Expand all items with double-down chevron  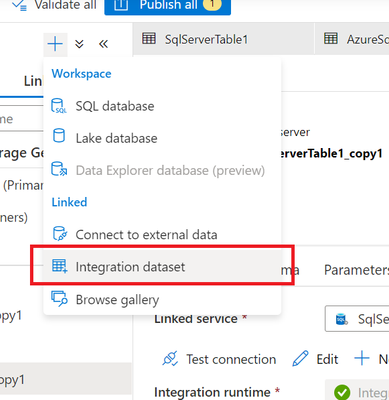tap(79, 44)
